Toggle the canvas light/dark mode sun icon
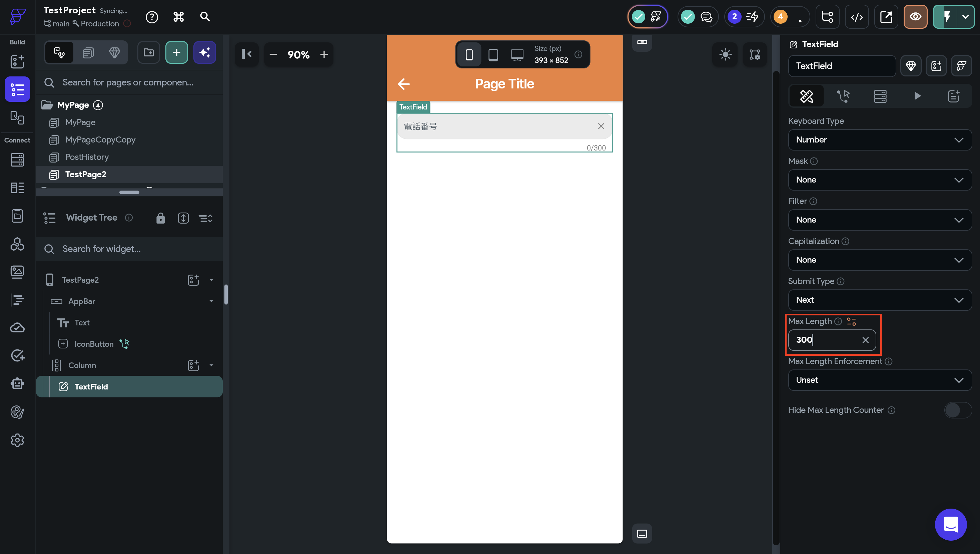This screenshot has width=980, height=554. coord(725,54)
